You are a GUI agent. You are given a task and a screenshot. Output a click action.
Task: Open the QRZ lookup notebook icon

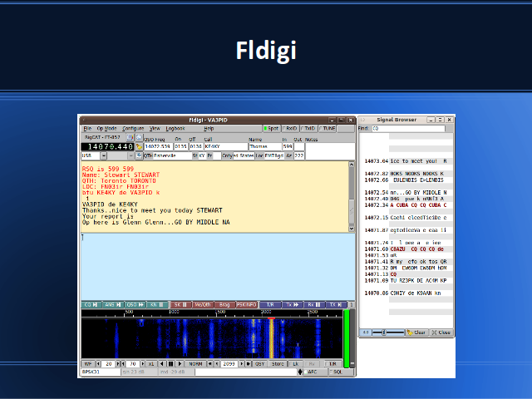[x=131, y=137]
